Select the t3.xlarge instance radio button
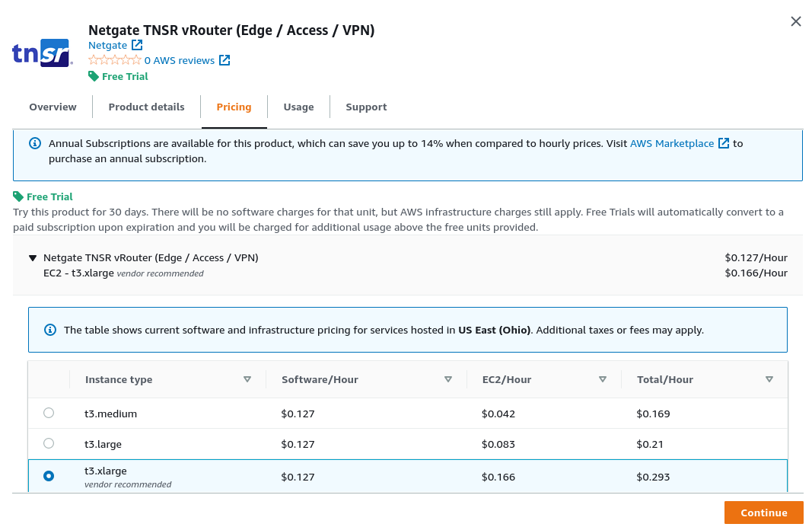This screenshot has width=812, height=527. point(49,476)
